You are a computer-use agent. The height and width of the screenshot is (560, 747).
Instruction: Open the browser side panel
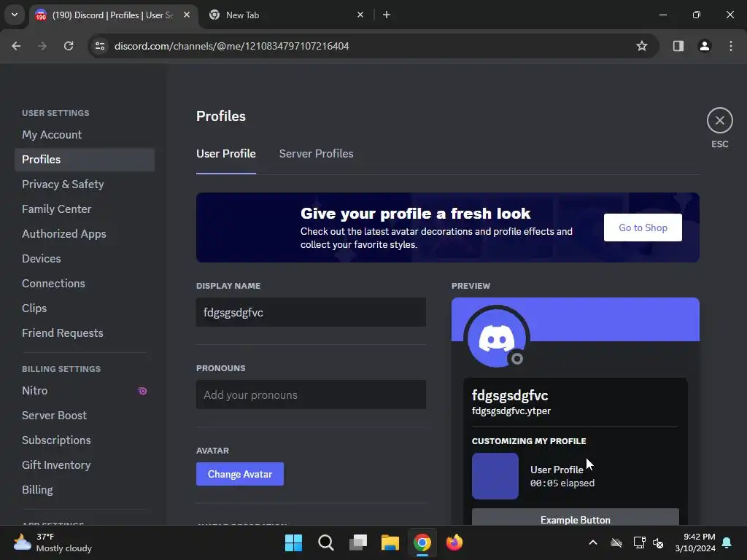click(678, 46)
